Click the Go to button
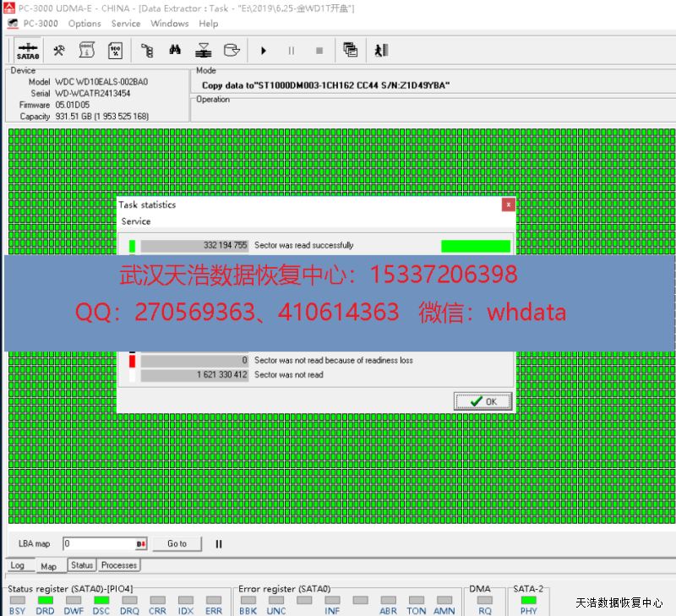This screenshot has height=616, width=676. pos(177,544)
